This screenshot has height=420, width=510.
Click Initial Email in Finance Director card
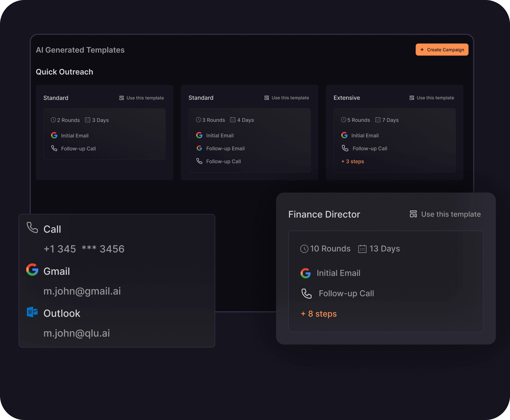[x=338, y=273]
